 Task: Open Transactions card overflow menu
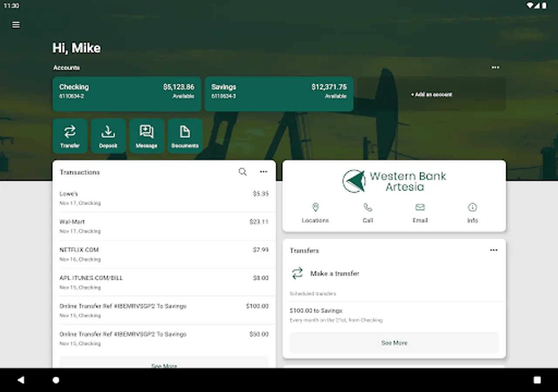click(x=263, y=172)
